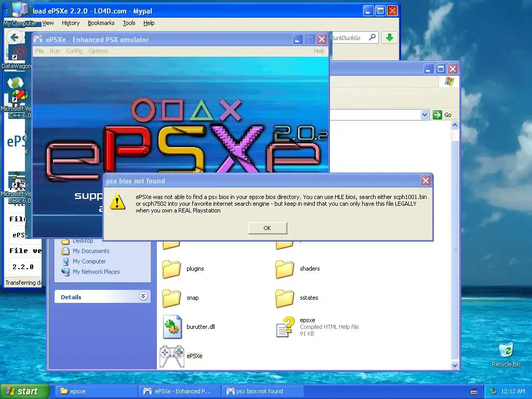Click the warning icon in bios dialog
The width and height of the screenshot is (532, 399).
click(x=117, y=202)
